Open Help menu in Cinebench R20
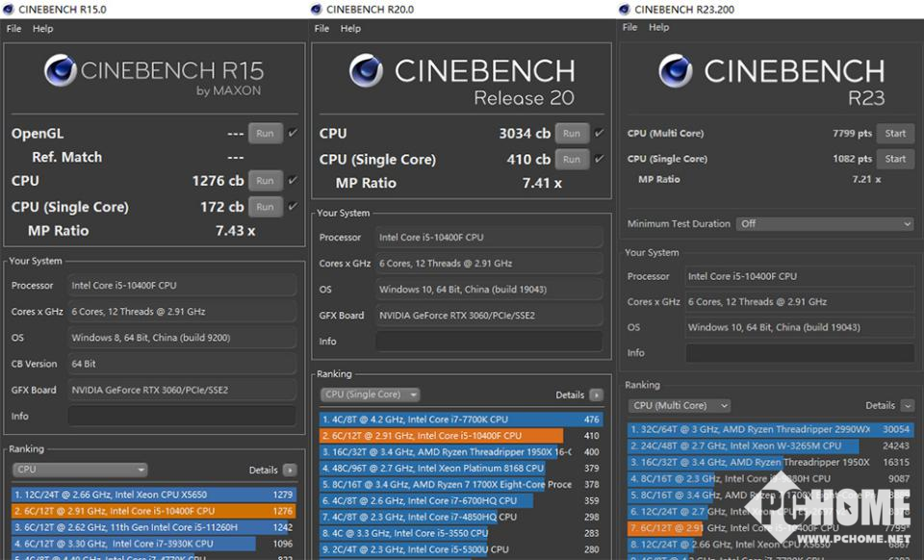 click(350, 28)
